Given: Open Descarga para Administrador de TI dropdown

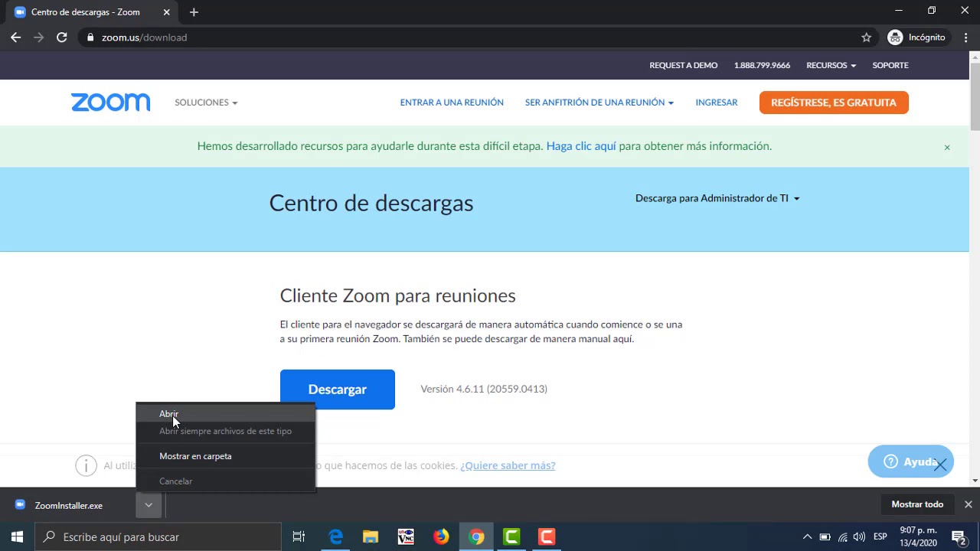Looking at the screenshot, I should [x=717, y=198].
